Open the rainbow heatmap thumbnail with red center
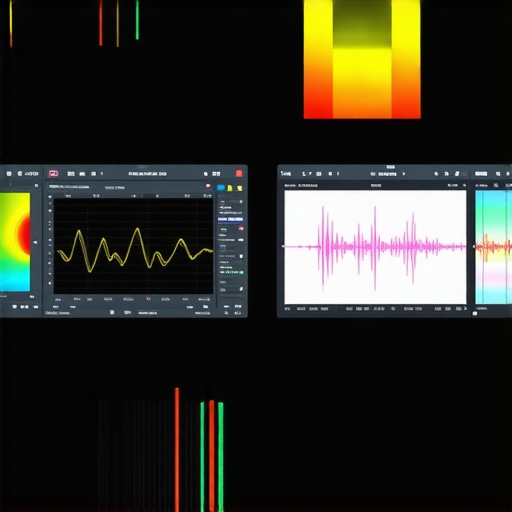The image size is (512, 512). 15,242
